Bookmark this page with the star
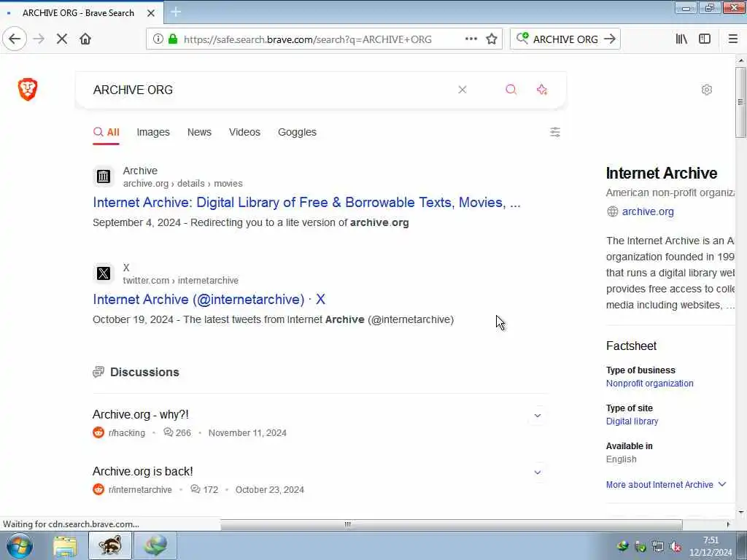Image resolution: width=747 pixels, height=560 pixels. point(492,39)
